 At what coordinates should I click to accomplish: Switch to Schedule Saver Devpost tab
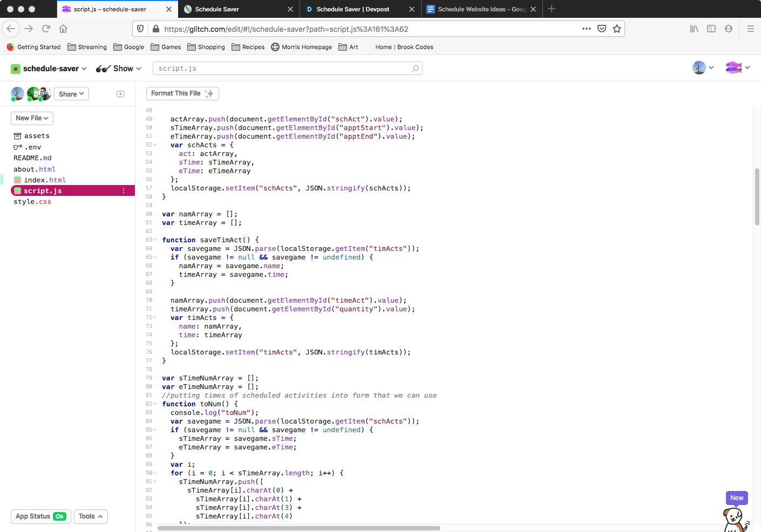pyautogui.click(x=361, y=9)
